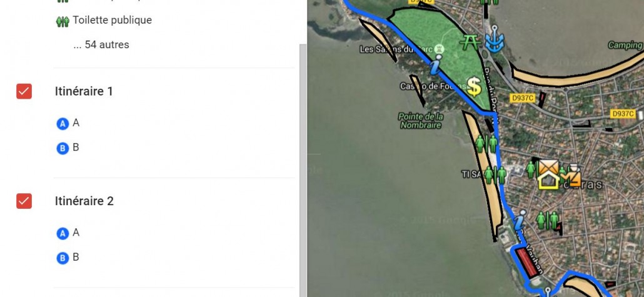This screenshot has width=644, height=297.
Task: Select the public toilet marker beside TI SA label
Action: tap(495, 176)
